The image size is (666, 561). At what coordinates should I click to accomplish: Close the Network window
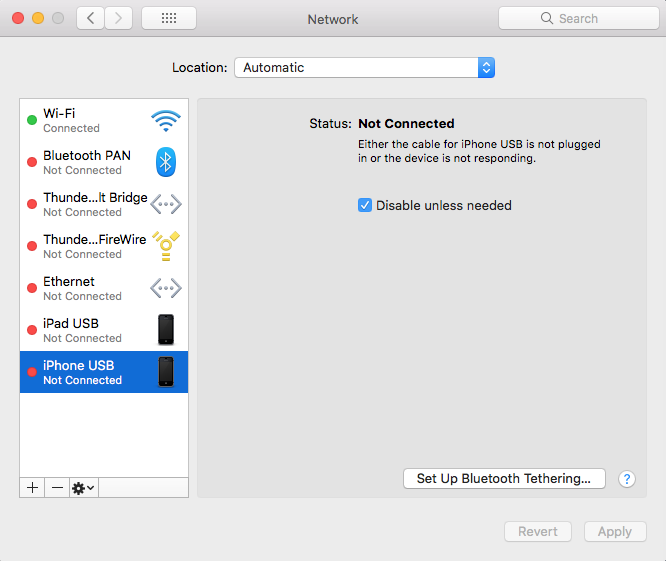point(18,18)
